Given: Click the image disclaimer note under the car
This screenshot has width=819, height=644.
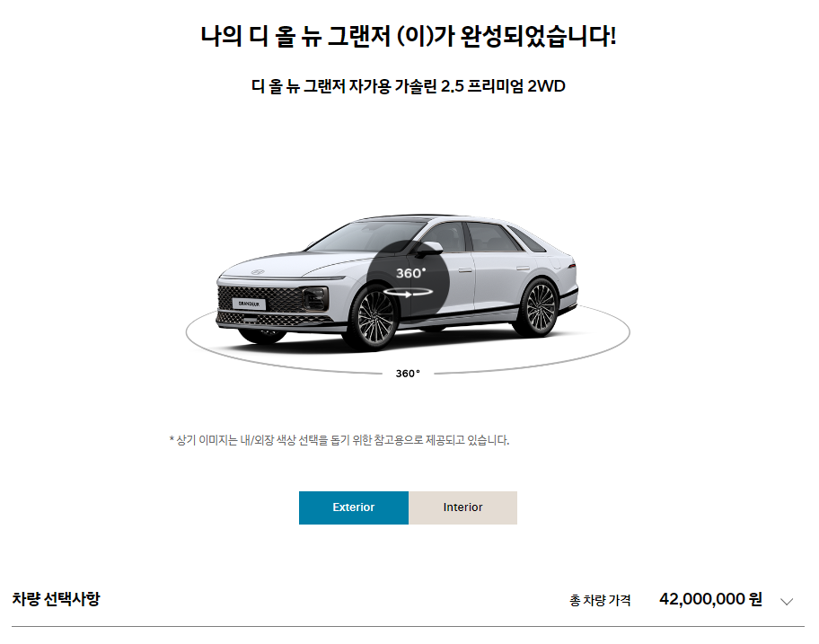Looking at the screenshot, I should click(339, 440).
